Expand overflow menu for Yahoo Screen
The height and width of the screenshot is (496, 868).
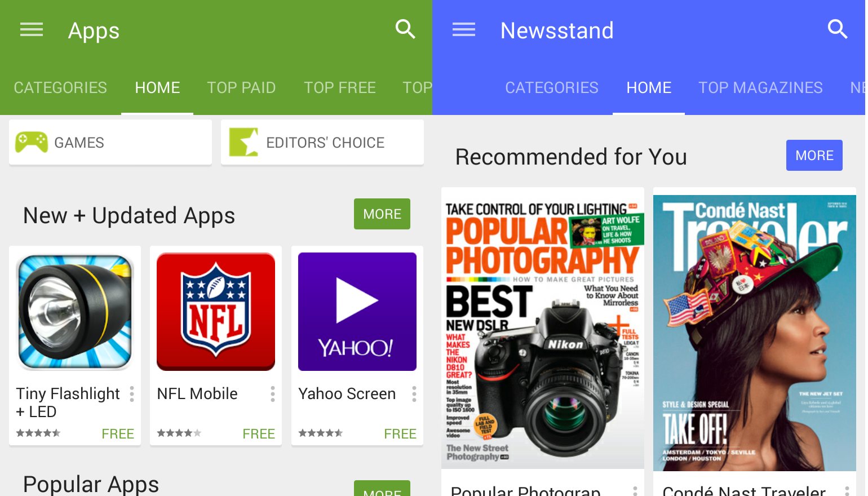tap(414, 394)
